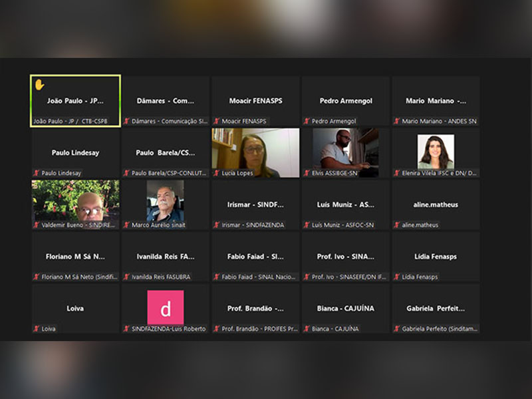Click muted mic icon beside Pedro Armengol label
532x399 pixels.
(307, 122)
